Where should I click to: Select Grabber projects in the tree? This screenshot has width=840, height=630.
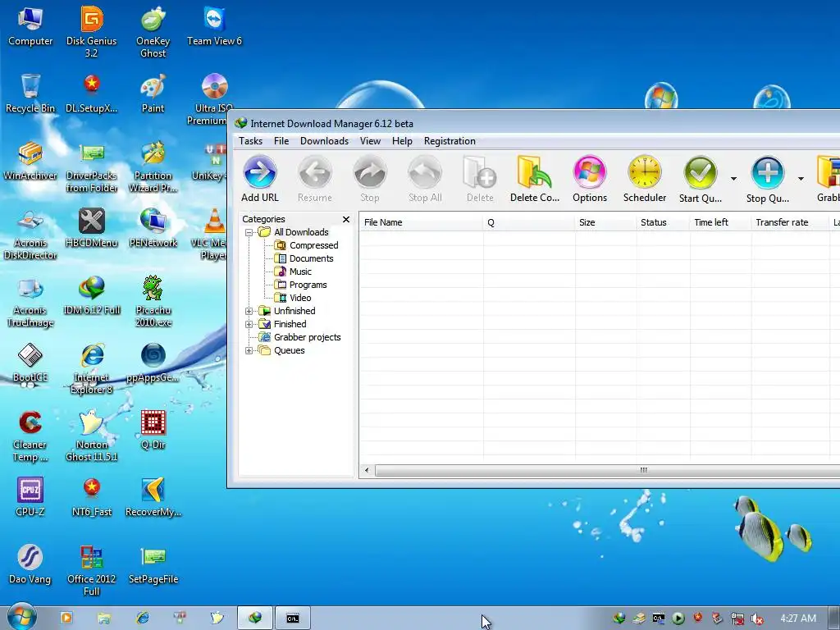[x=300, y=337]
